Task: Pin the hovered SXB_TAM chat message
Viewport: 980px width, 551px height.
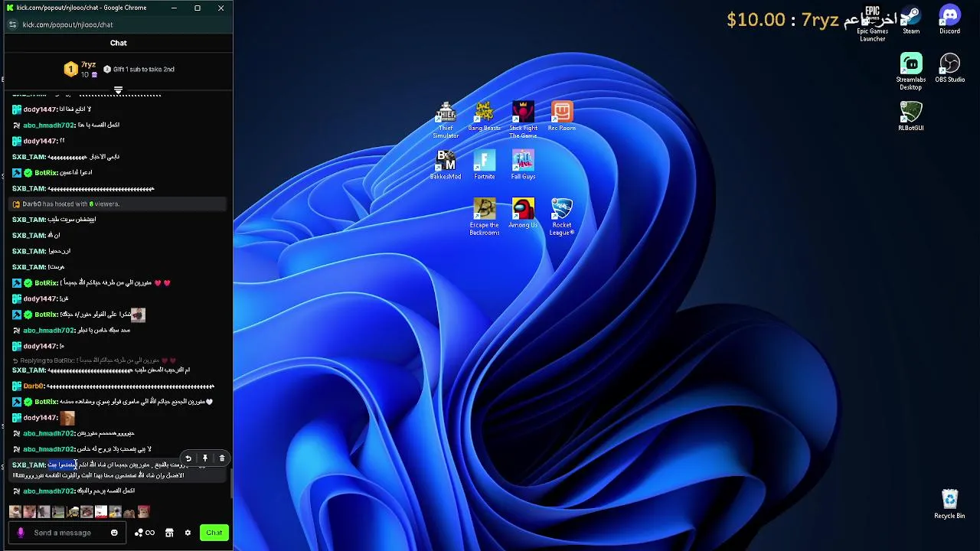Action: (x=205, y=458)
